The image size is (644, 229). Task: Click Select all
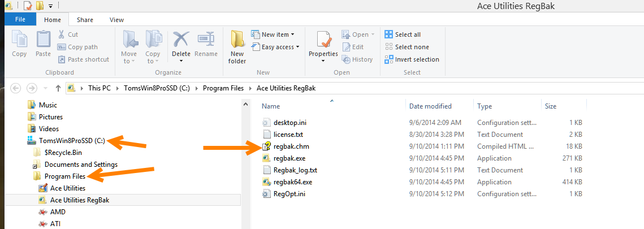[403, 34]
